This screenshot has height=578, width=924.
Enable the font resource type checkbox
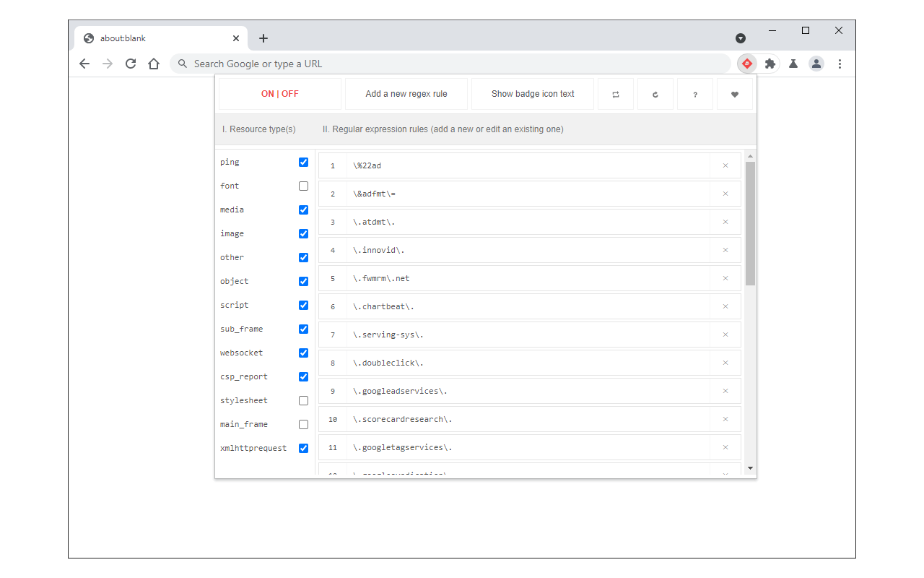[303, 186]
